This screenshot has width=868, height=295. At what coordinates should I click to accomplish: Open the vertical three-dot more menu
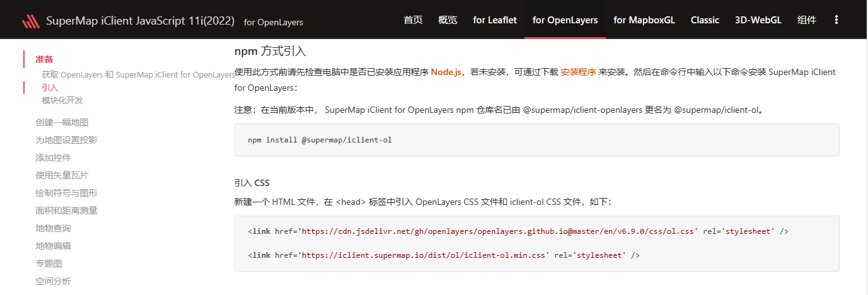point(836,20)
